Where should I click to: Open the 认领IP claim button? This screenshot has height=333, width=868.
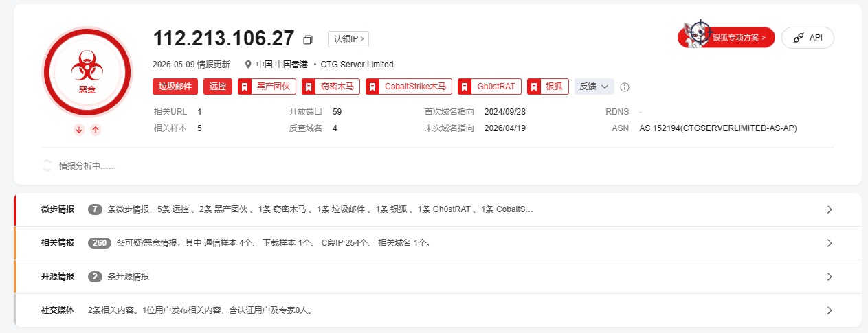(x=348, y=39)
